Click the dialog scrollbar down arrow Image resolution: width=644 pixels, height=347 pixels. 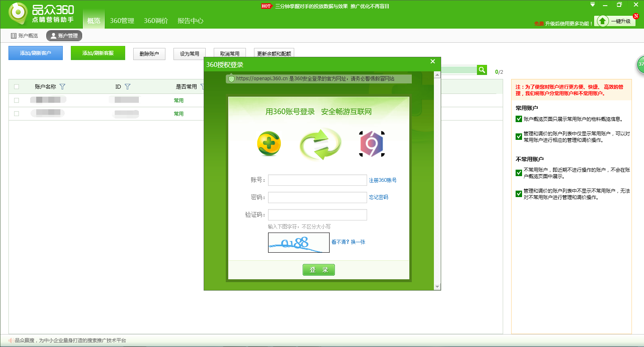(x=437, y=287)
